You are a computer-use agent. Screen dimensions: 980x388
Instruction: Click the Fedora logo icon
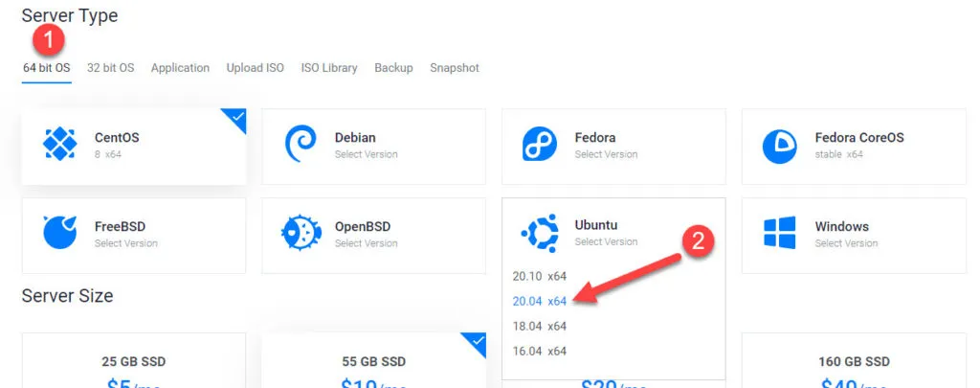(x=540, y=145)
